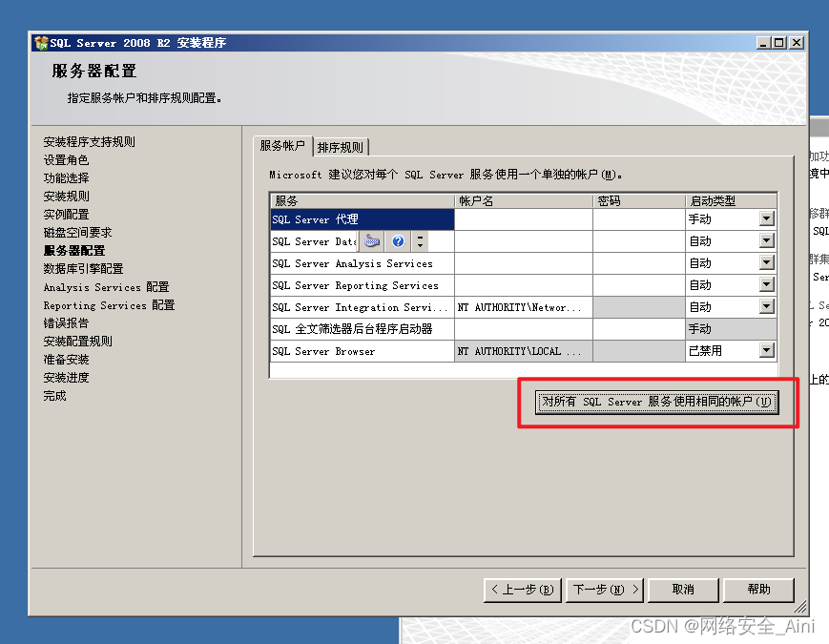Click the IME keyboard icon in floating toolbar
829x644 pixels.
(x=372, y=241)
